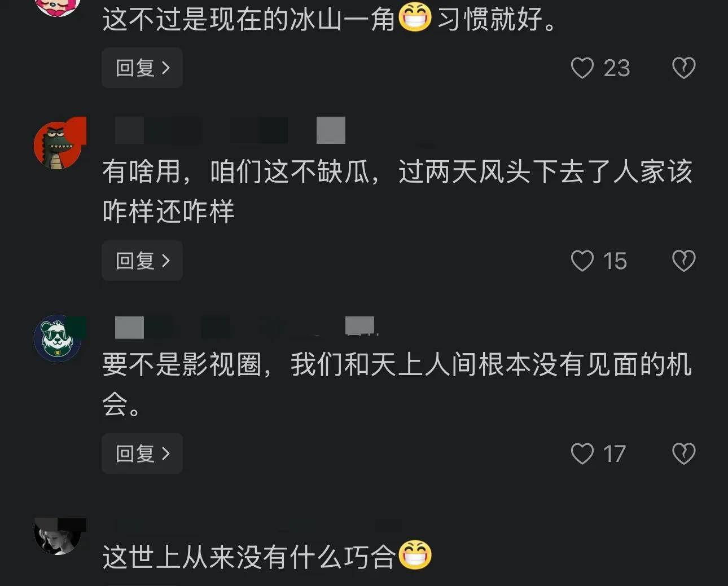
Task: Reply to the 影视圈 comment
Action: [142, 453]
